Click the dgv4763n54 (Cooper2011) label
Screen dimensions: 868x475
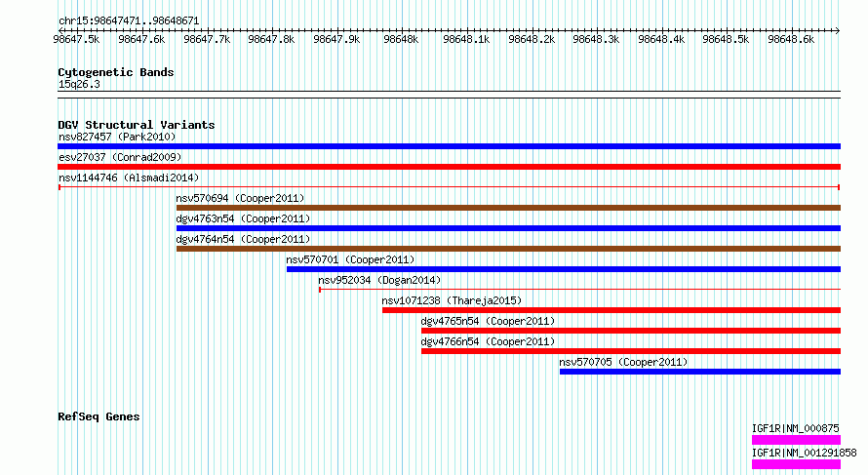pos(243,218)
